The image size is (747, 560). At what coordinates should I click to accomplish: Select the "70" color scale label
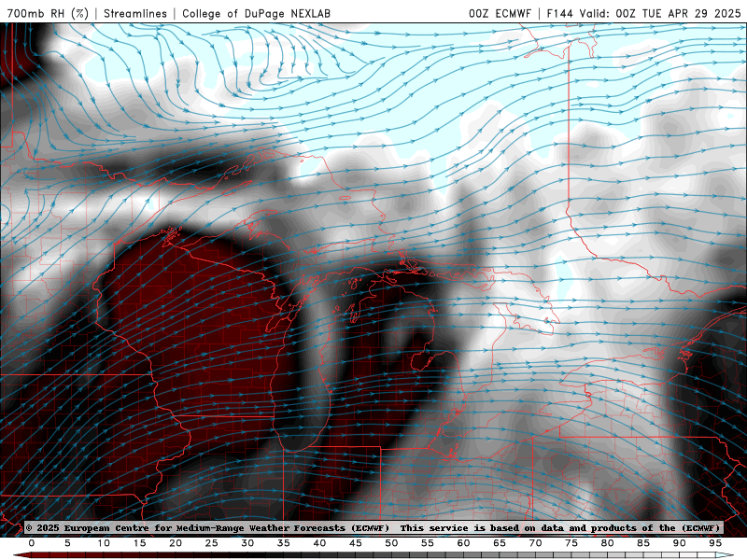(535, 543)
